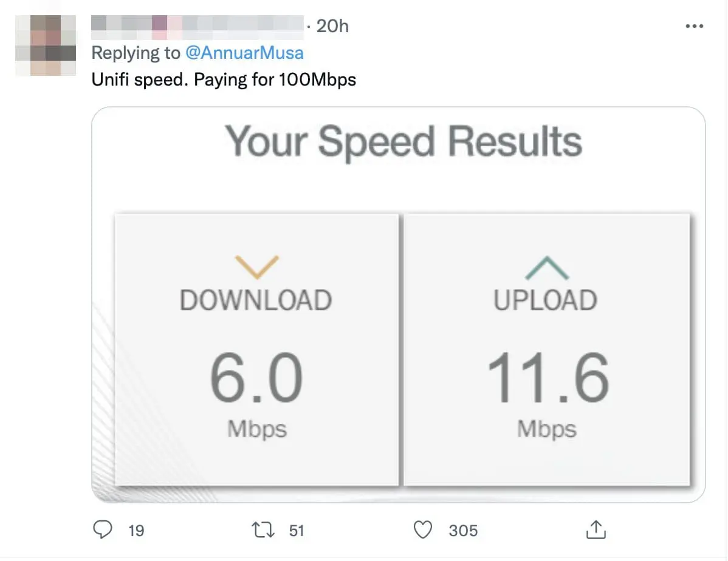Open the three-dot more options menu

694,26
